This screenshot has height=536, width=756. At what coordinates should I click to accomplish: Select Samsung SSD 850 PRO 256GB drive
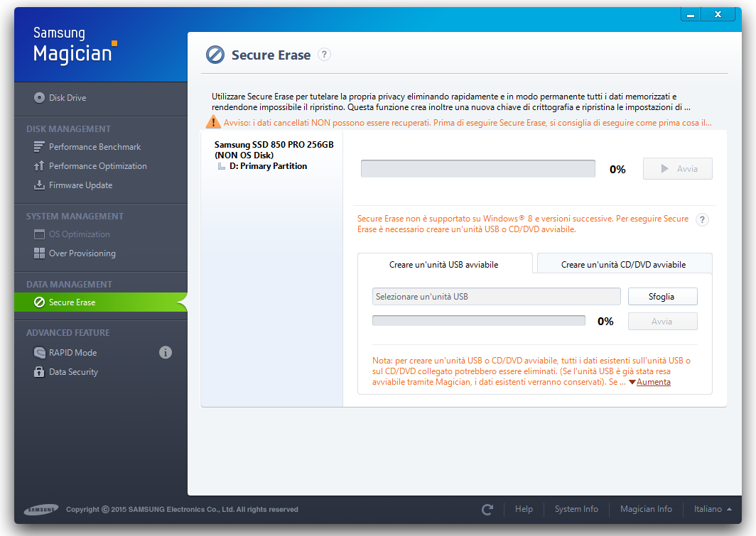point(274,150)
